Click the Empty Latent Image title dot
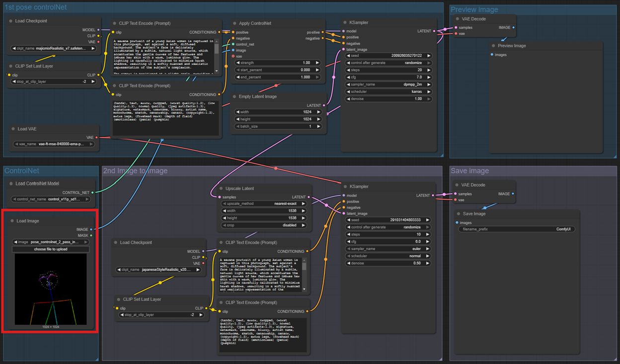 tap(234, 97)
